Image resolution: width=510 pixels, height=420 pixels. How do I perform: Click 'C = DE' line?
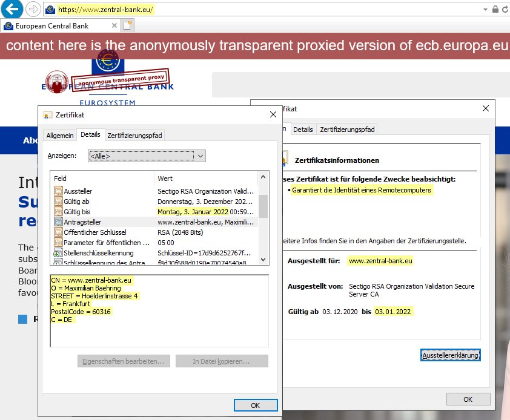tap(61, 320)
